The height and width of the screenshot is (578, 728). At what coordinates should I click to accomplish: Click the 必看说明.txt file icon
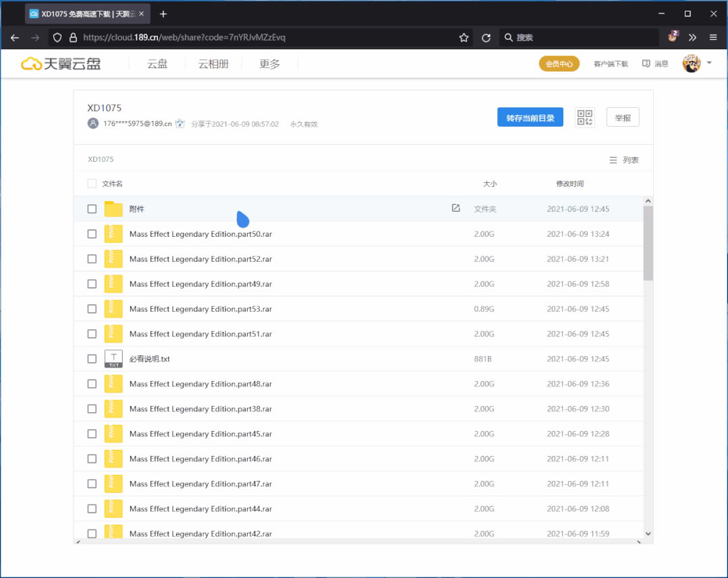click(113, 359)
